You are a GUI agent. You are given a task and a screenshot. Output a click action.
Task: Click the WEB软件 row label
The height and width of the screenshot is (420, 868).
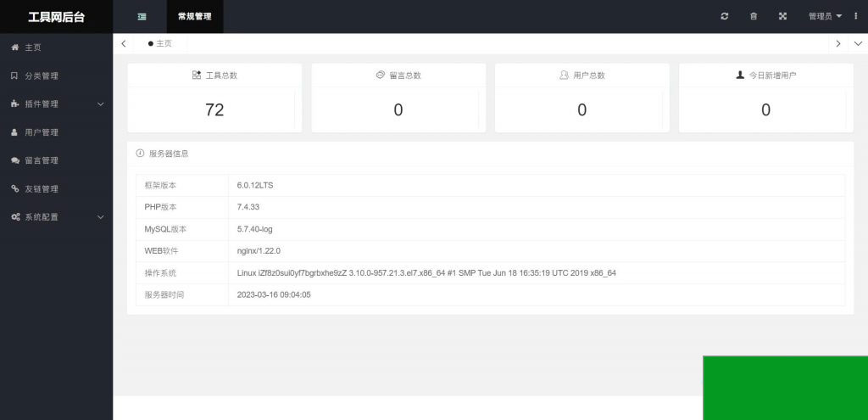pos(162,251)
